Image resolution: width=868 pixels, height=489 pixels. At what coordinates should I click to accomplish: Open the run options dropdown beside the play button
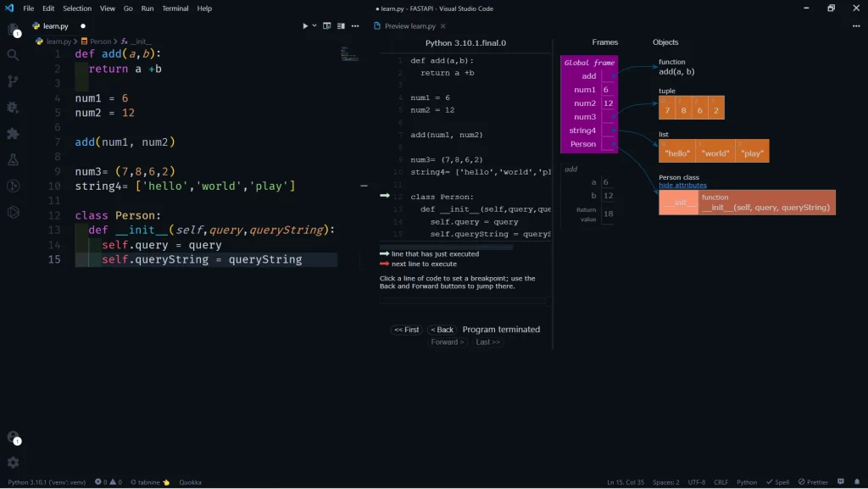[313, 25]
